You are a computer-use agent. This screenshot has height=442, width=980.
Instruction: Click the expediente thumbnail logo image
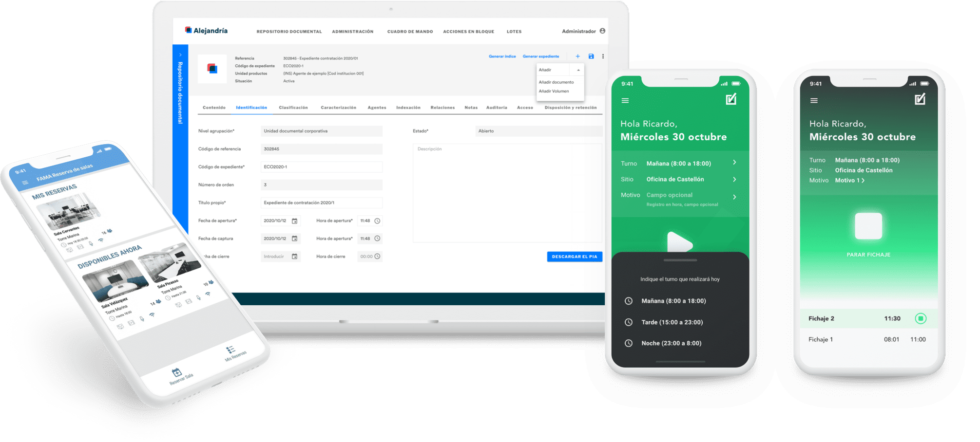(212, 69)
